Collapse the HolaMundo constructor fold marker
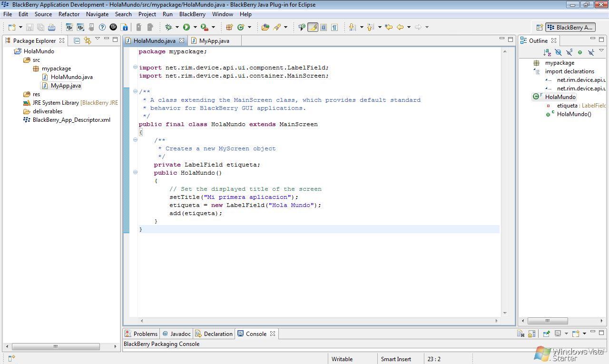The width and height of the screenshot is (609, 364). pyautogui.click(x=135, y=172)
